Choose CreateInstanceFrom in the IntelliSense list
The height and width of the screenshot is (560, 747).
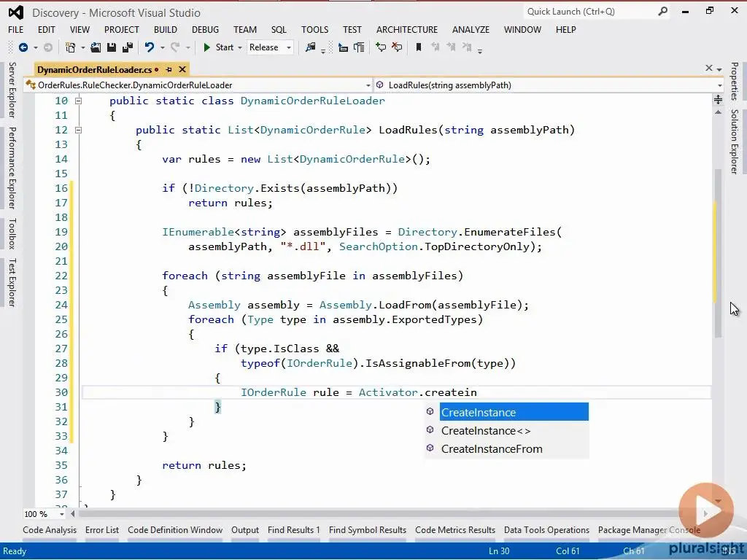coord(492,449)
